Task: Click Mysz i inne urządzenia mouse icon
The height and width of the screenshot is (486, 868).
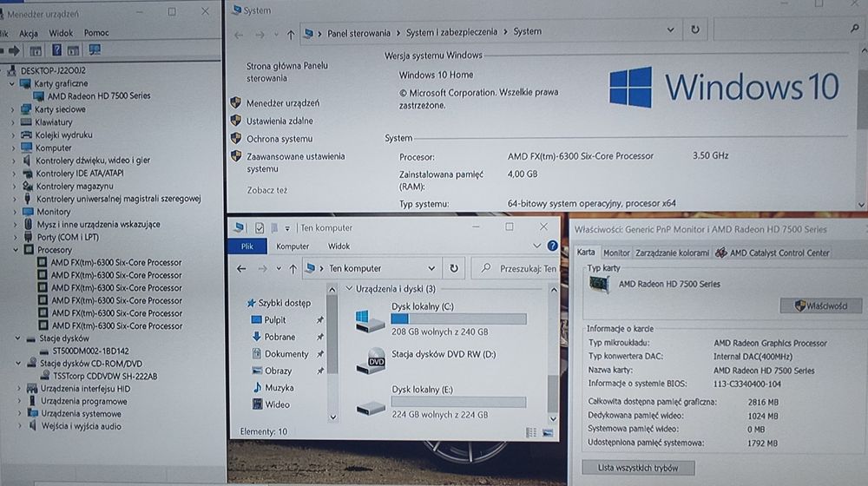Action: tap(29, 224)
